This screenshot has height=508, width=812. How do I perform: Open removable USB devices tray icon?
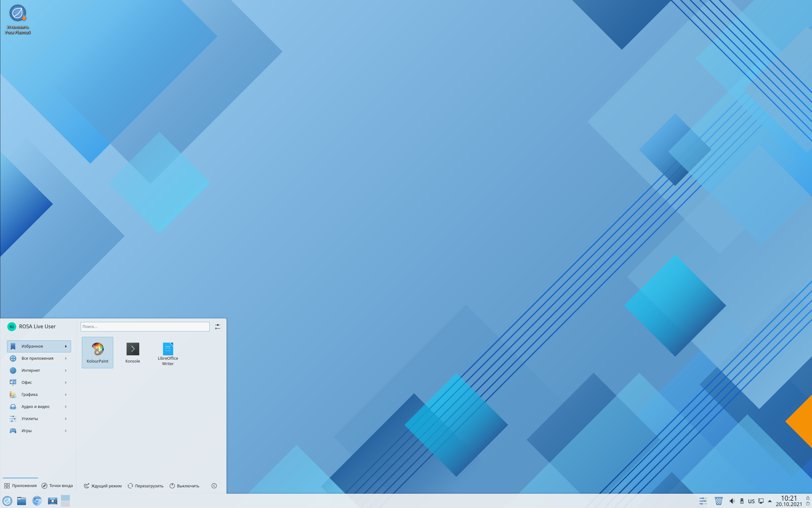pos(742,501)
